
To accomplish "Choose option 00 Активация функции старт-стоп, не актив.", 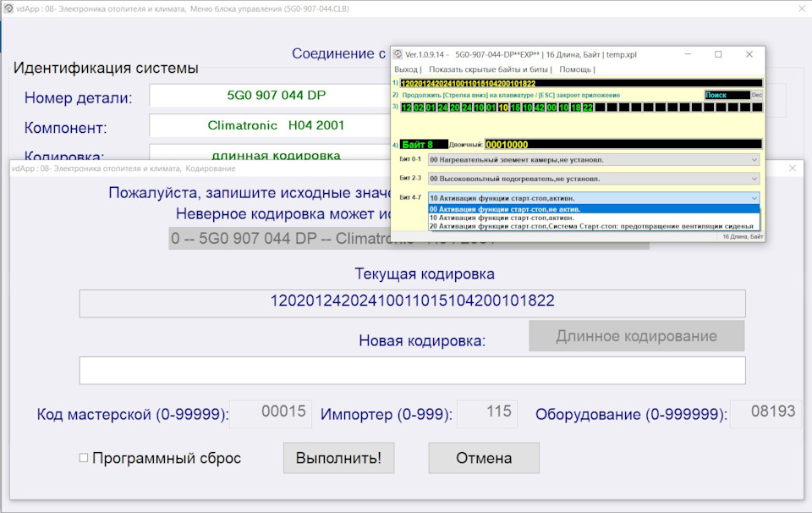I will click(594, 209).
